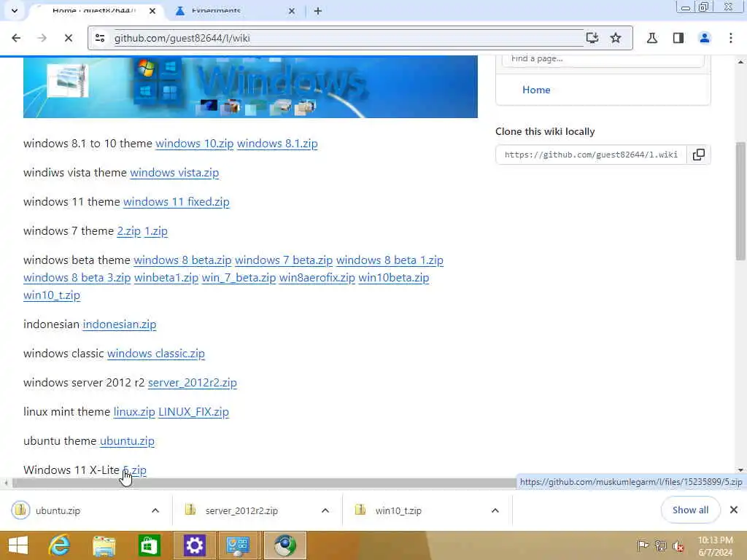Screen dimensions: 747x560
Task: Close the Experiments tab
Action: click(x=292, y=11)
